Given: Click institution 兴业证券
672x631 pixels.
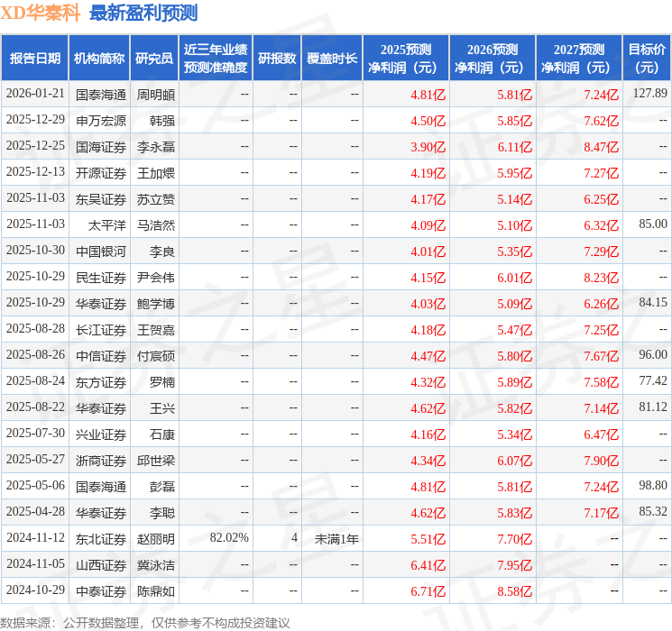Looking at the screenshot, I should [x=101, y=434].
